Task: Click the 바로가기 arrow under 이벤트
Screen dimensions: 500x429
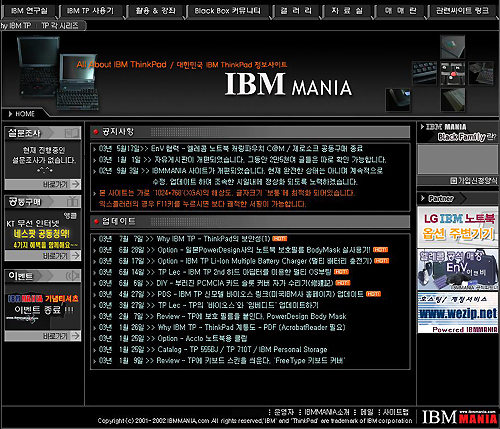Action: click(76, 336)
